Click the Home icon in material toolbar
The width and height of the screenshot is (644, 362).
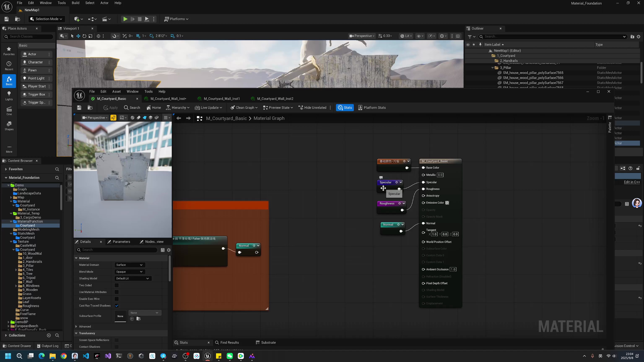(153, 108)
